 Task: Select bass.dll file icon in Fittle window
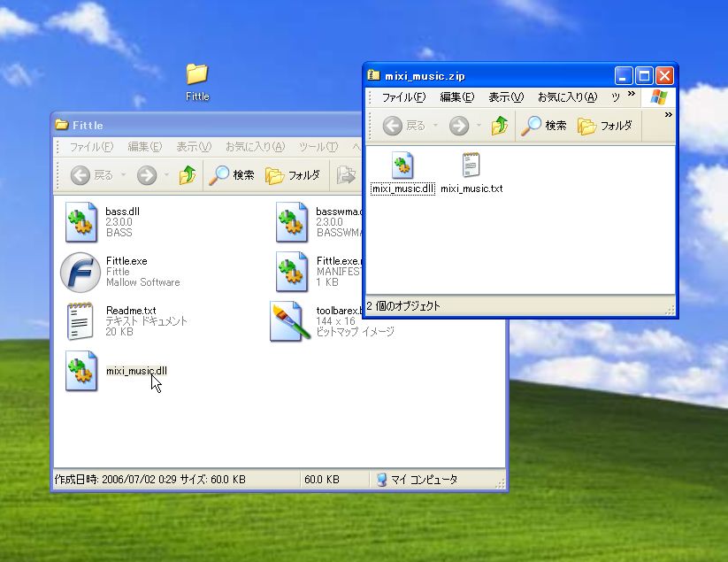81,222
